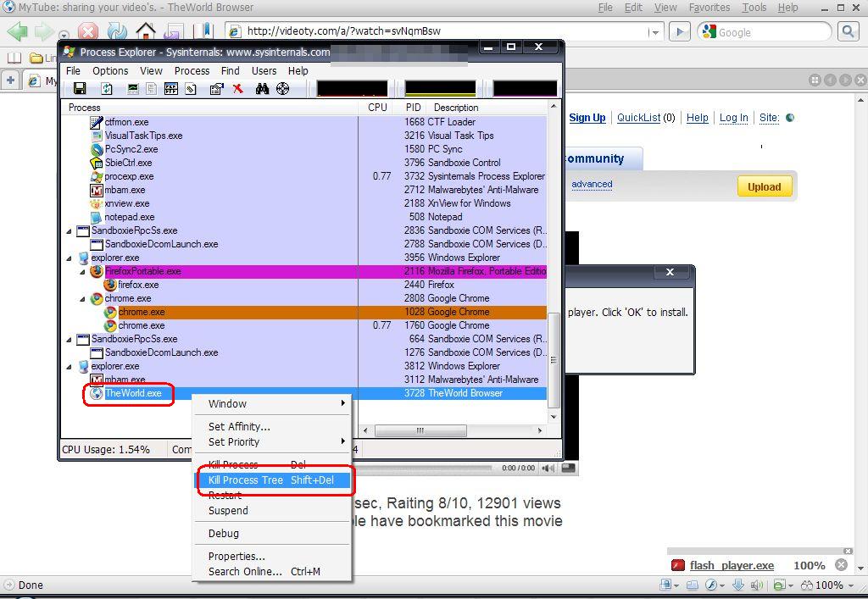Open the Window submenu in context menu
868x599 pixels.
(272, 404)
